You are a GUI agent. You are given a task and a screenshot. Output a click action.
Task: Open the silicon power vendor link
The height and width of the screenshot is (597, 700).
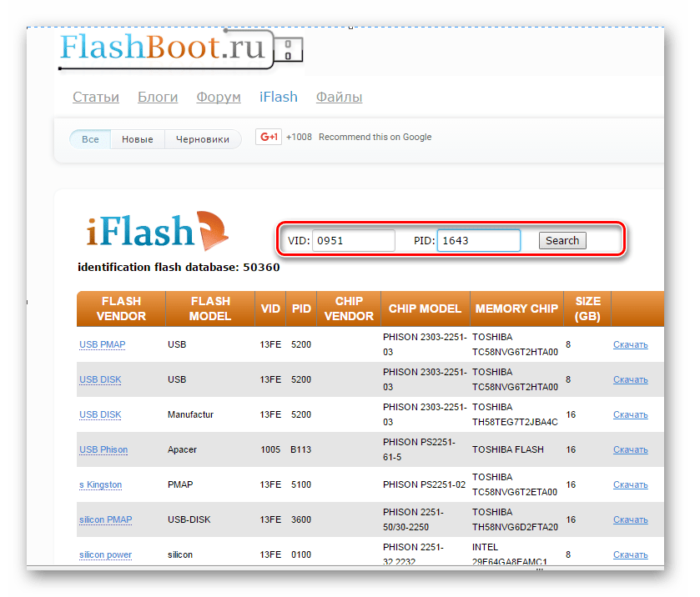pos(105,554)
